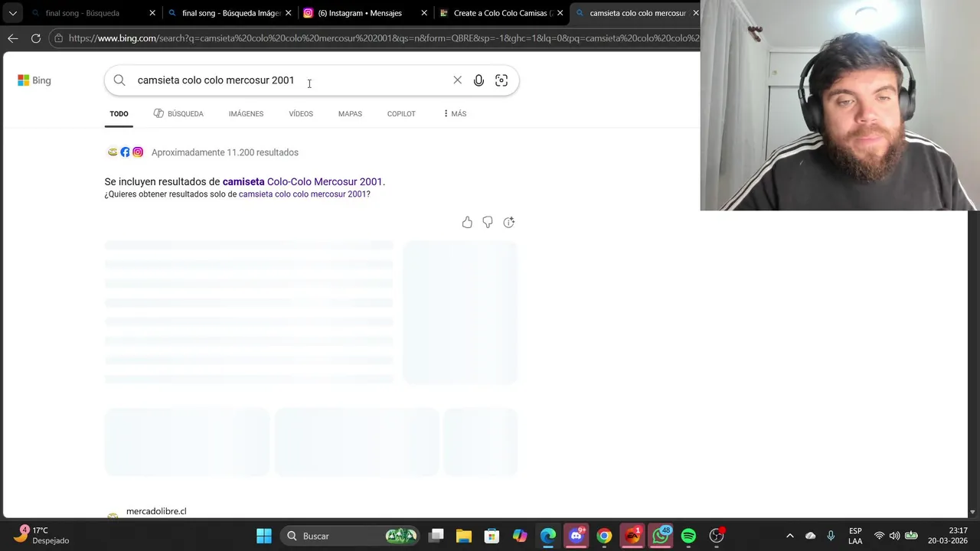Reload the page with the refresh icon

coord(36,38)
